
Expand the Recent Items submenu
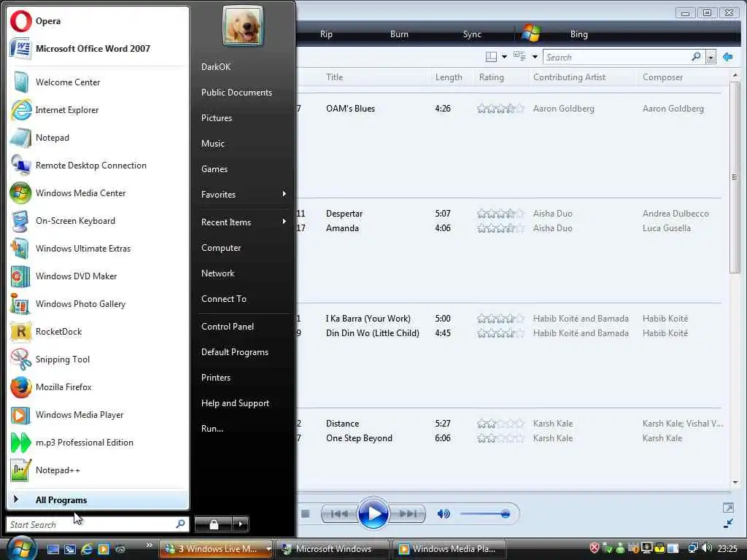pyautogui.click(x=243, y=222)
